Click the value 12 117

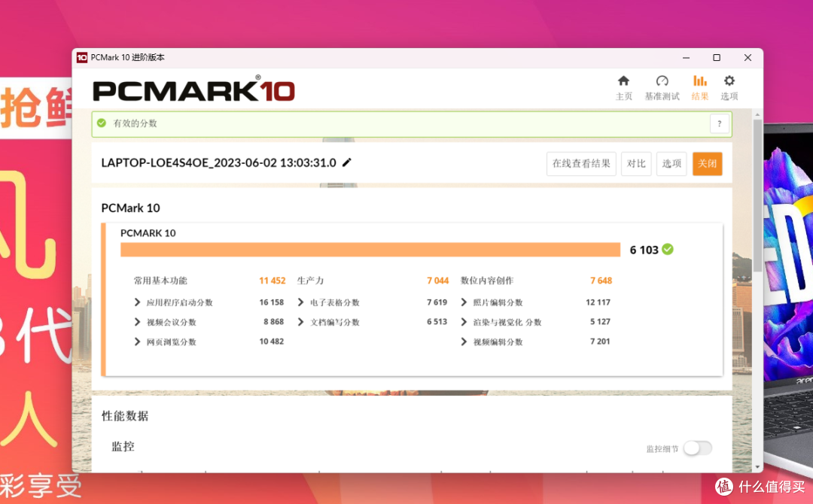(x=598, y=302)
